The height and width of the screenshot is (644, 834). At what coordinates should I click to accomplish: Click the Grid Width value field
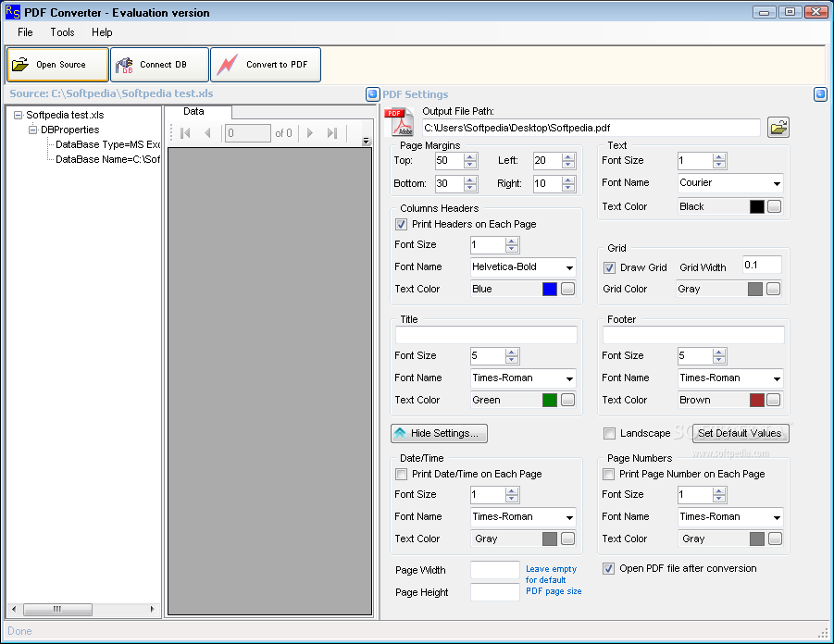[x=762, y=265]
